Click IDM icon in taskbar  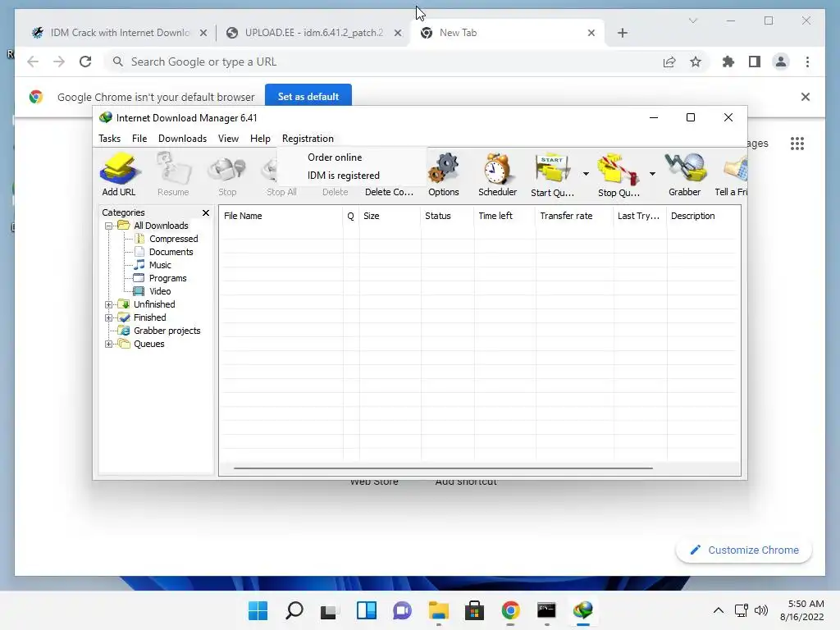tap(582, 610)
